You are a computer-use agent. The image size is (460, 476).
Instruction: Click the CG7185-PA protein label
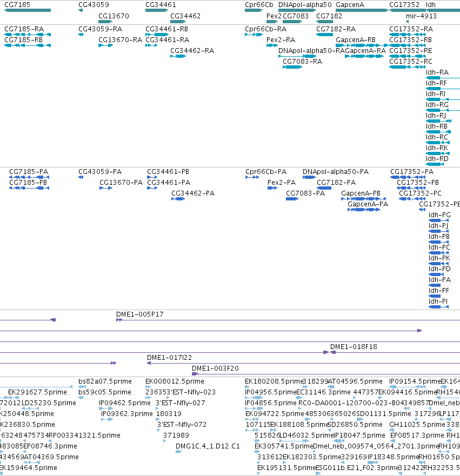(x=29, y=172)
